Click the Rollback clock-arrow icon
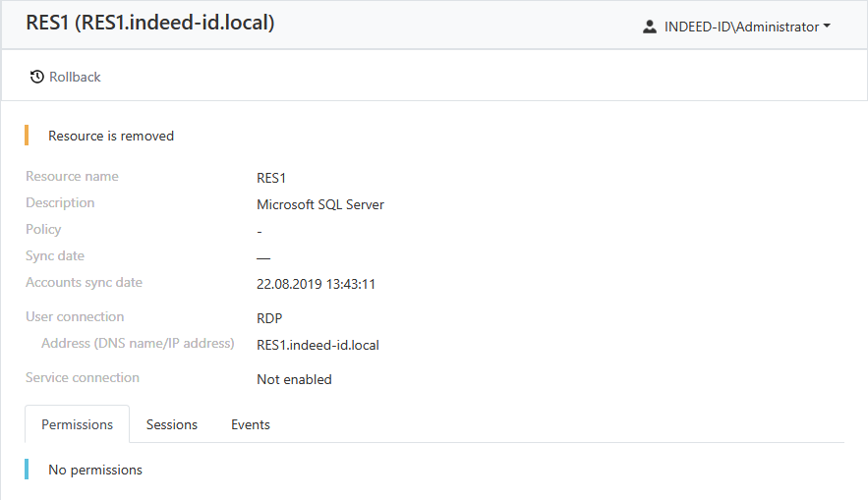The image size is (868, 500). [37, 77]
